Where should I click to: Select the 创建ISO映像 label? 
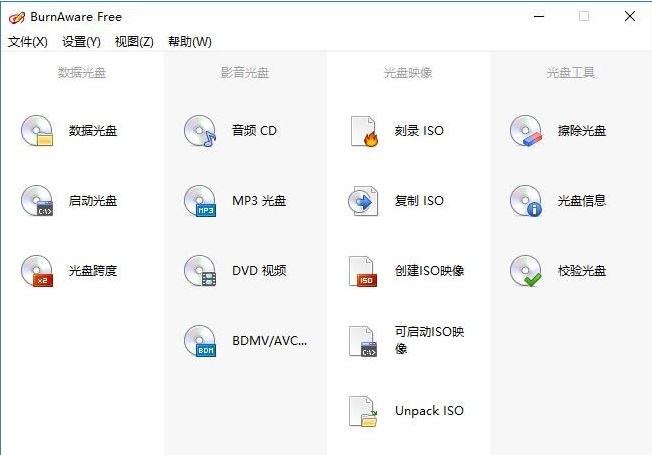point(430,271)
